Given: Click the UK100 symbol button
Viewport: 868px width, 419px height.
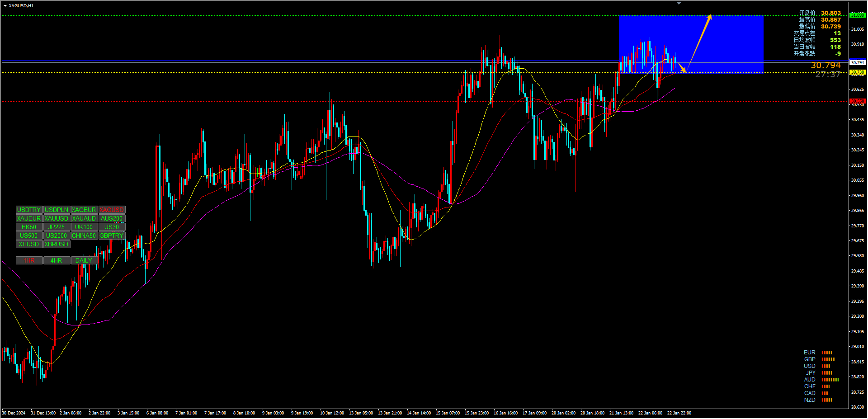Looking at the screenshot, I should click(85, 227).
